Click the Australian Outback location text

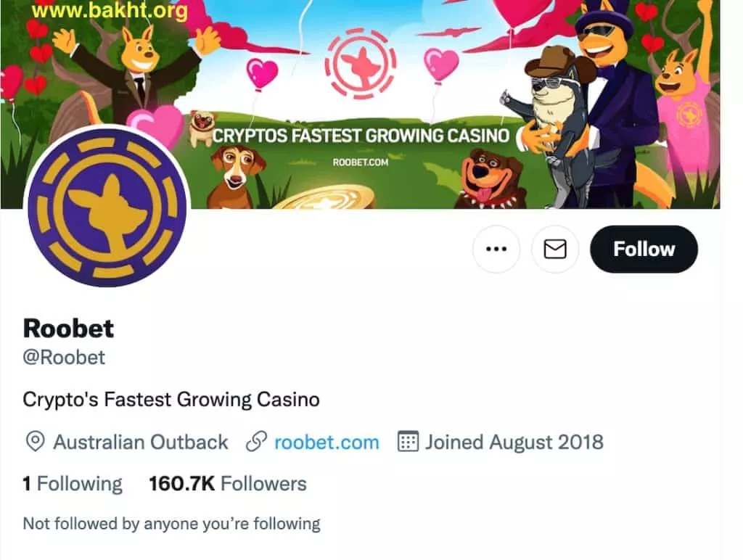coord(141,442)
